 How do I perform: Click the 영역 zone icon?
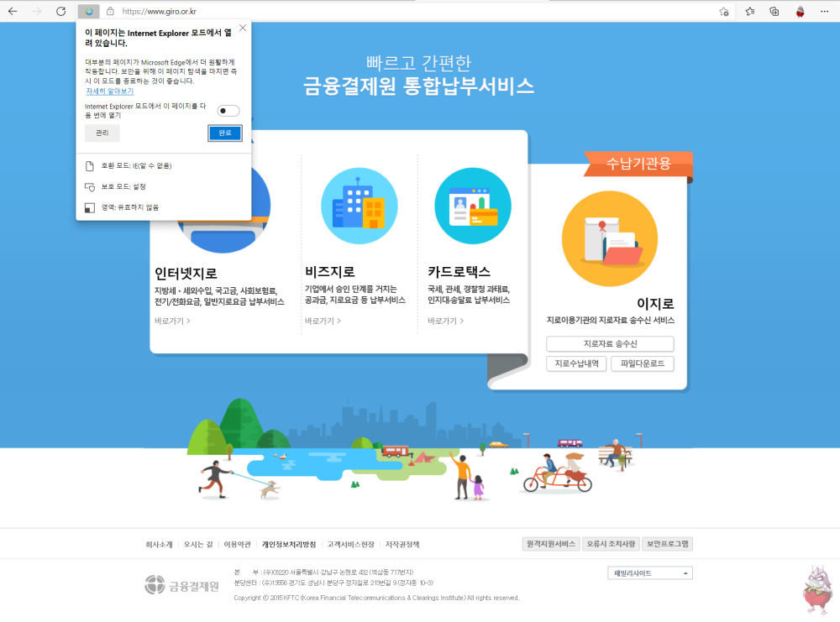click(x=90, y=207)
